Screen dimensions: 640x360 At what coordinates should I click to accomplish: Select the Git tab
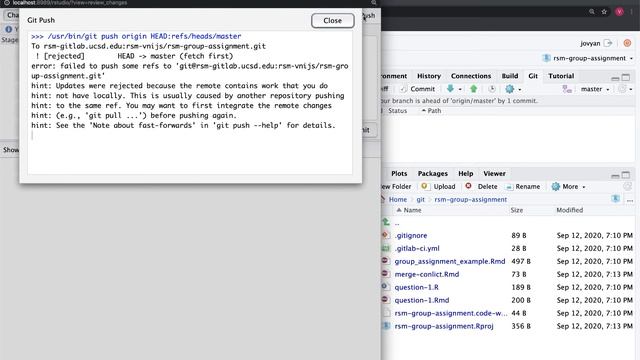(x=533, y=76)
